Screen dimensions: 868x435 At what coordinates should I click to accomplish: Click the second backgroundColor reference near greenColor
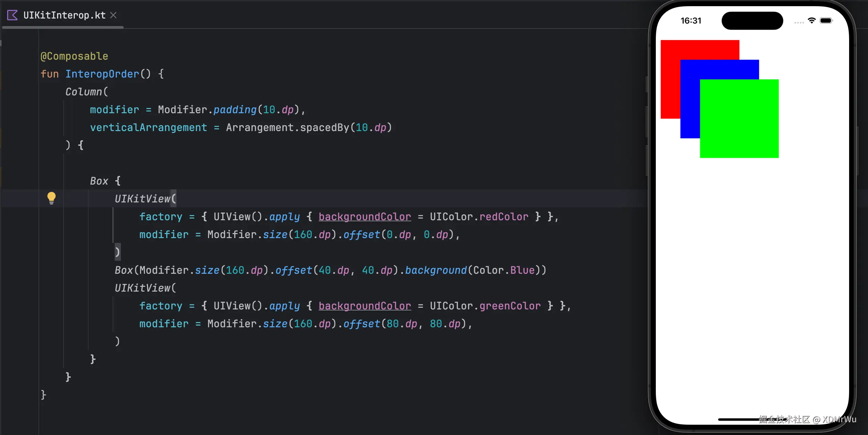365,306
